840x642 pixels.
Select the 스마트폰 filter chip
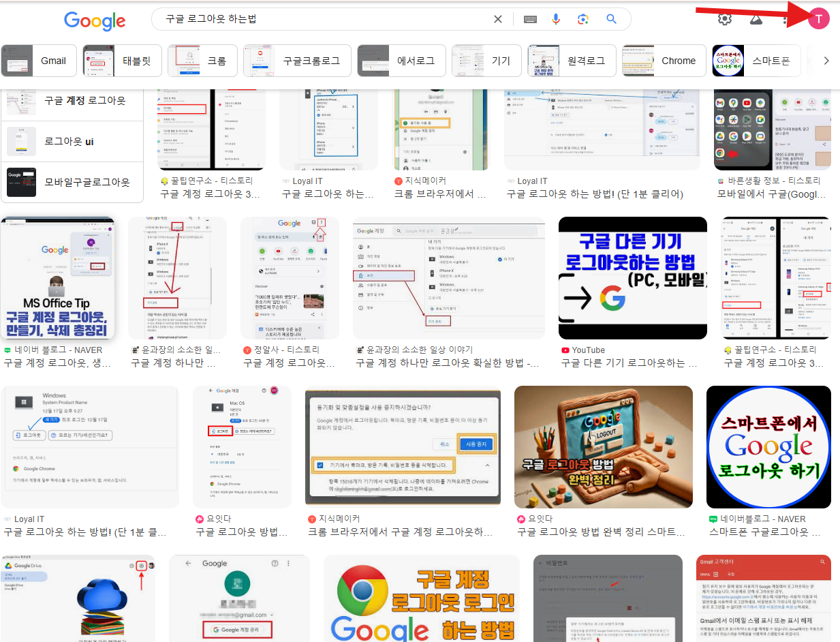tap(757, 61)
